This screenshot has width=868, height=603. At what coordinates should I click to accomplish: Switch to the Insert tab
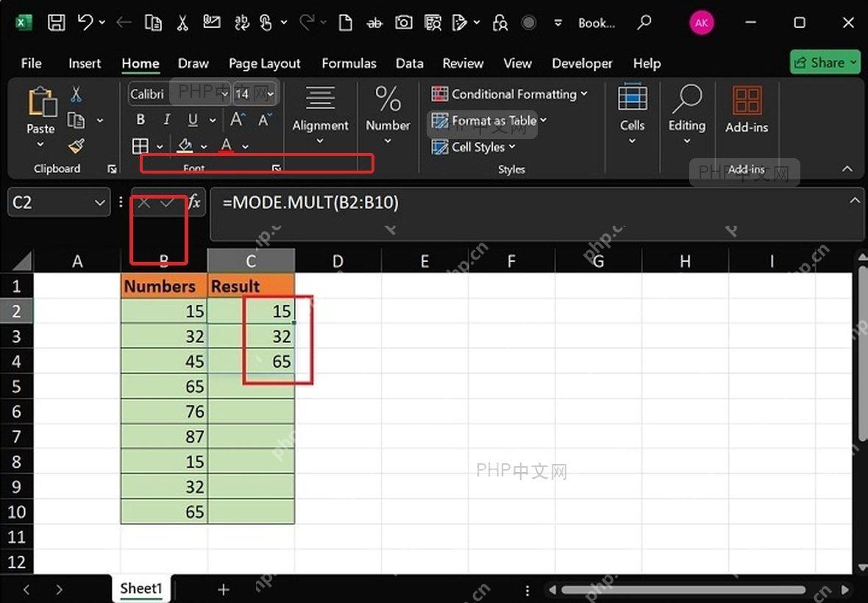pos(85,64)
